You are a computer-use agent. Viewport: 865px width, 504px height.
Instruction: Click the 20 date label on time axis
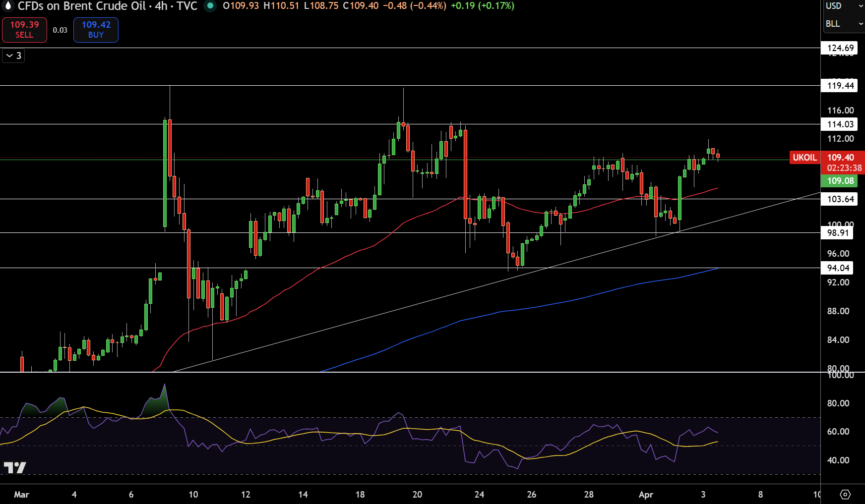(417, 495)
